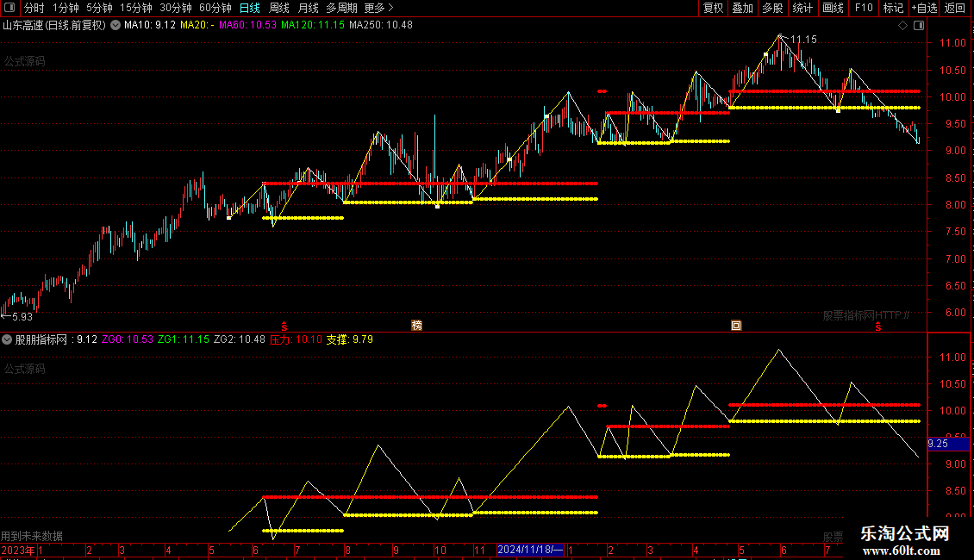Click the red S marker near June 2023
The height and width of the screenshot is (560, 974).
coord(284,327)
